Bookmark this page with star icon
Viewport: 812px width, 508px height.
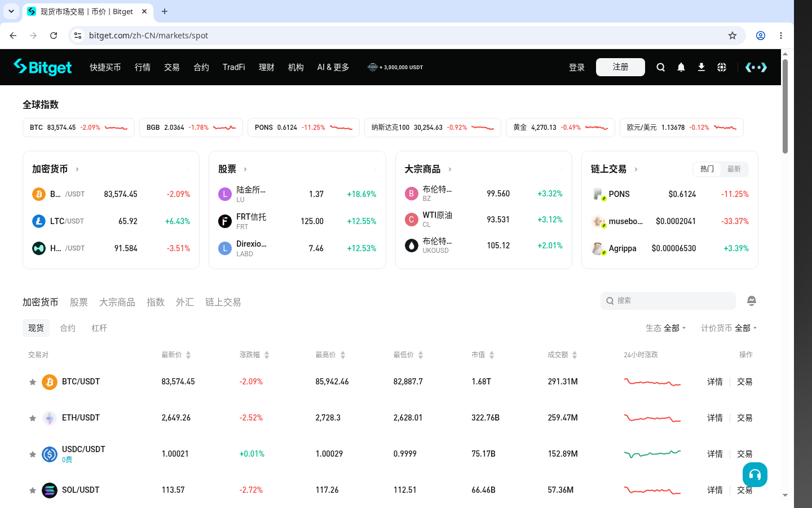click(732, 36)
